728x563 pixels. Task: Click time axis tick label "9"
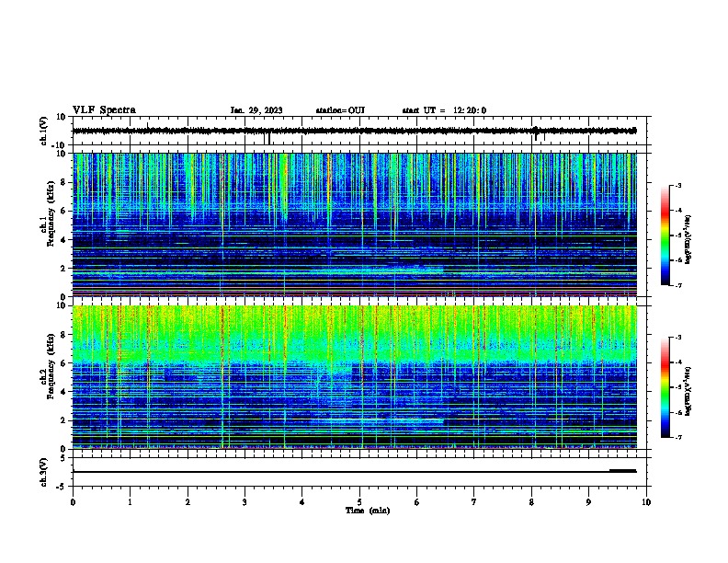588,502
